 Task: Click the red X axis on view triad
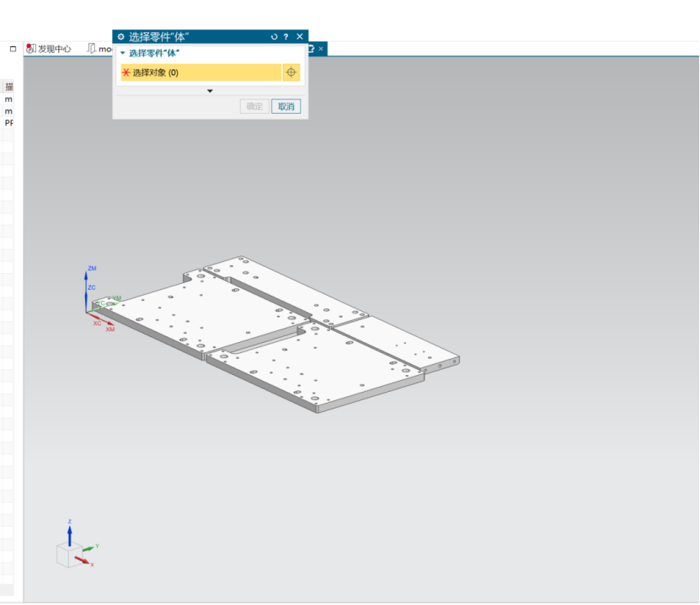point(83,559)
